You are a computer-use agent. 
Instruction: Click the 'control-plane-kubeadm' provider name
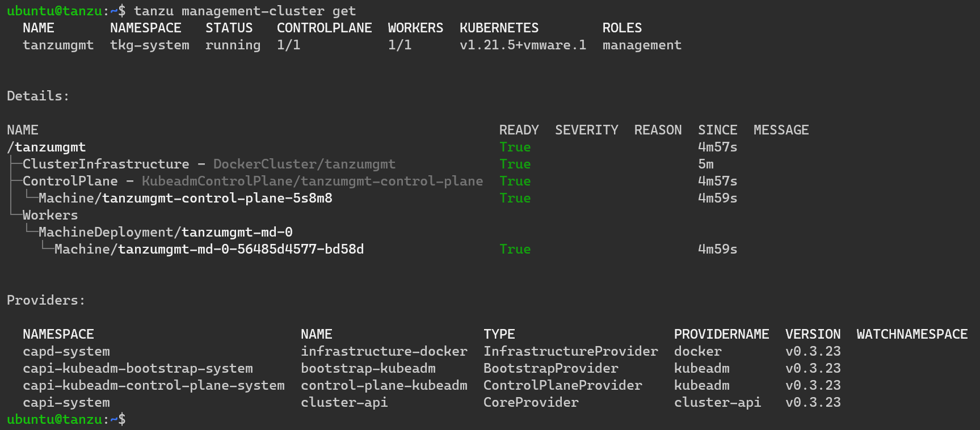(x=384, y=385)
